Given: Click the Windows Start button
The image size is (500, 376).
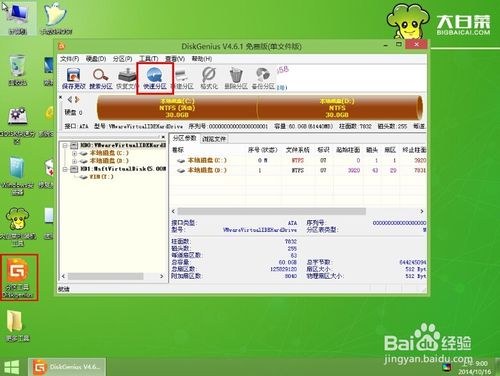Looking at the screenshot, I should pos(12,367).
